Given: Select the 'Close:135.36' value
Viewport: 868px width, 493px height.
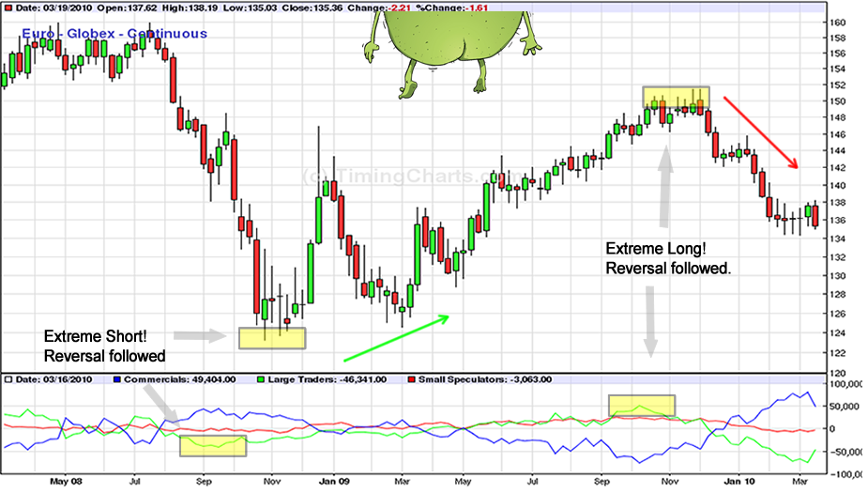Looking at the screenshot, I should coord(312,8).
